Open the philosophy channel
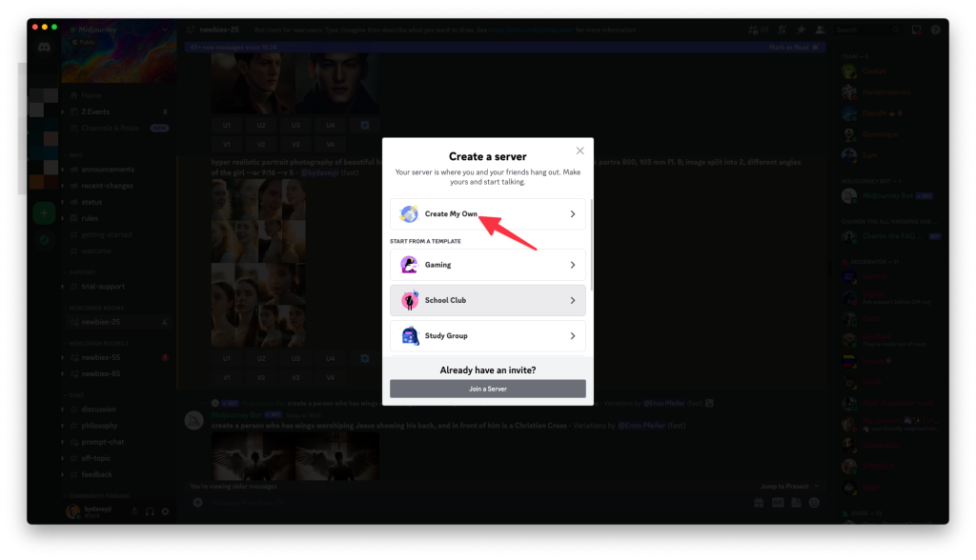This screenshot has width=976, height=560. 118,426
